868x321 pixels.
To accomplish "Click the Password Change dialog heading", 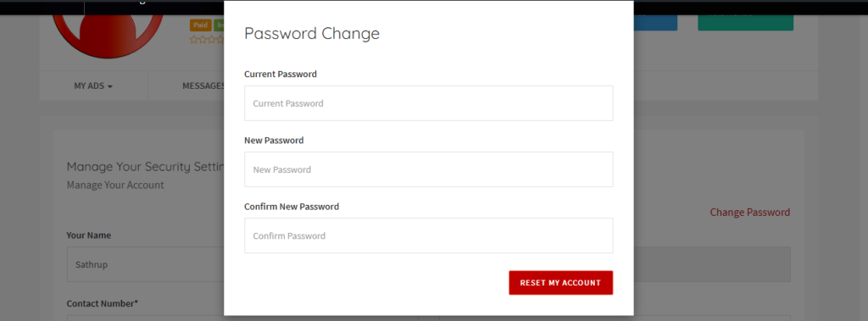I will click(x=312, y=34).
